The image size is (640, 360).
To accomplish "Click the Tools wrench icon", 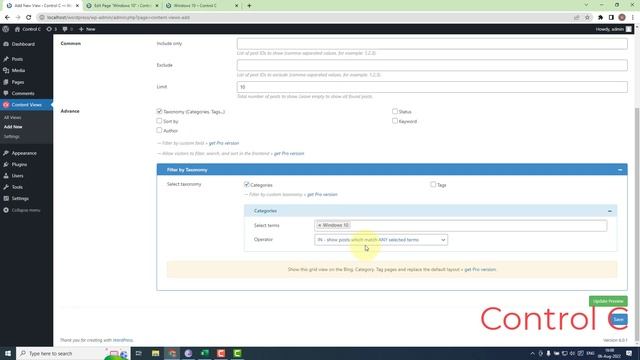I will tap(6, 187).
